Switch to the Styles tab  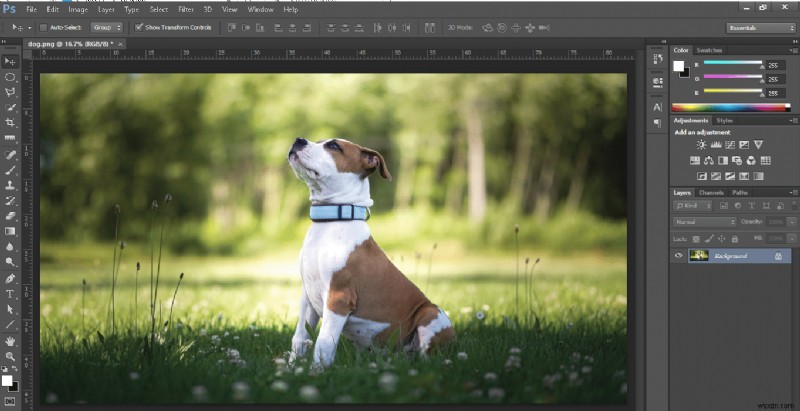point(724,120)
